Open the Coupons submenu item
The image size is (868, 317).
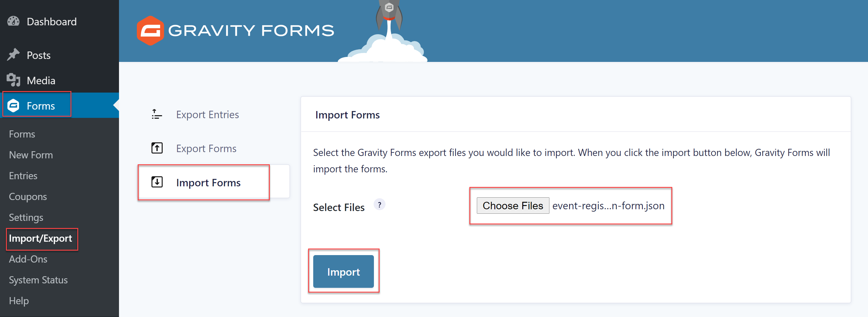[x=28, y=197]
